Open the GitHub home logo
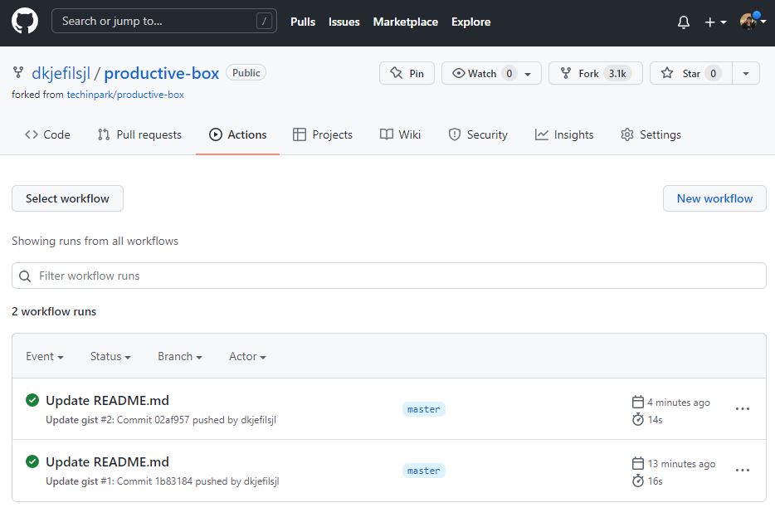The width and height of the screenshot is (775, 532). (x=25, y=22)
